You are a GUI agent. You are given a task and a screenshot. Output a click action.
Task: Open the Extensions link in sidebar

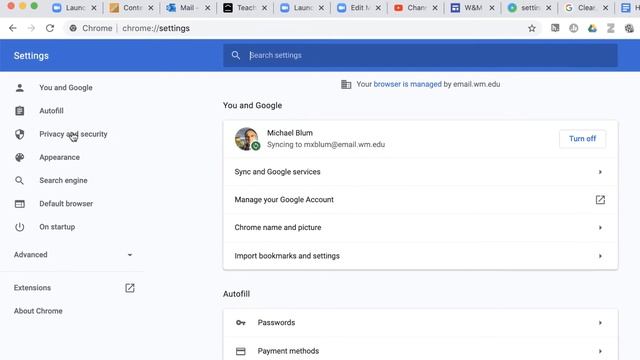coord(33,288)
